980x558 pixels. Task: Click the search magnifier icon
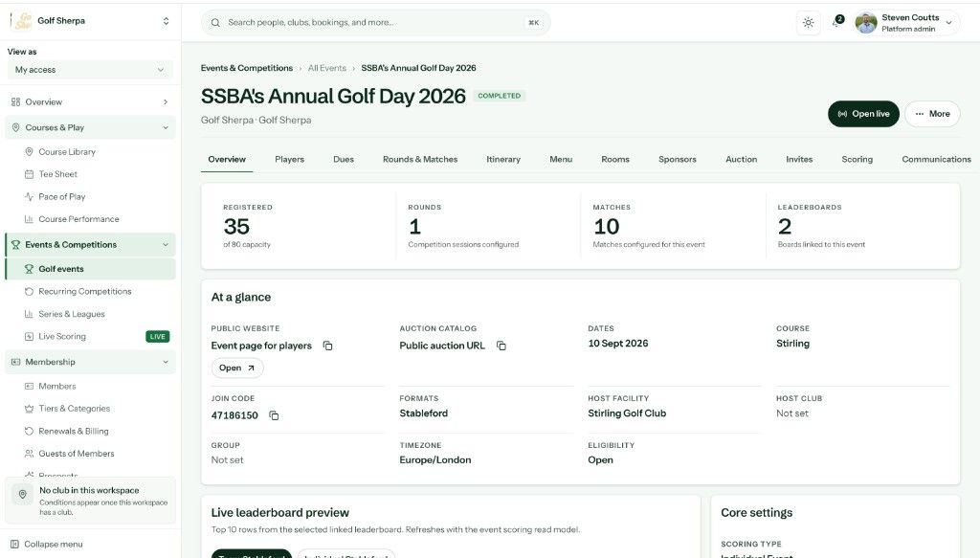tap(215, 23)
